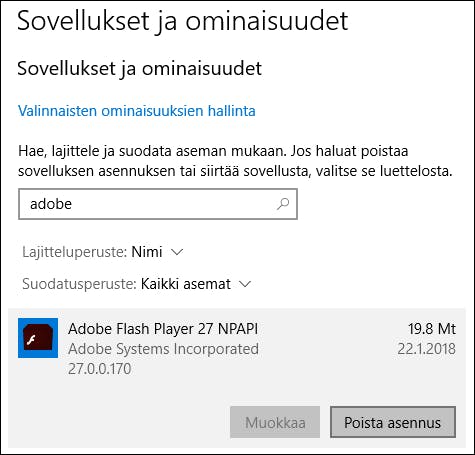Click the Hae, lajittele ja suodata description text
475x455 pixels.
point(235,161)
